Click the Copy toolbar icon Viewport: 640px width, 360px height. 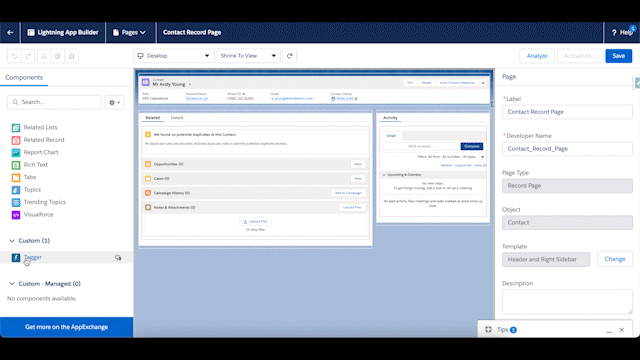(x=58, y=56)
